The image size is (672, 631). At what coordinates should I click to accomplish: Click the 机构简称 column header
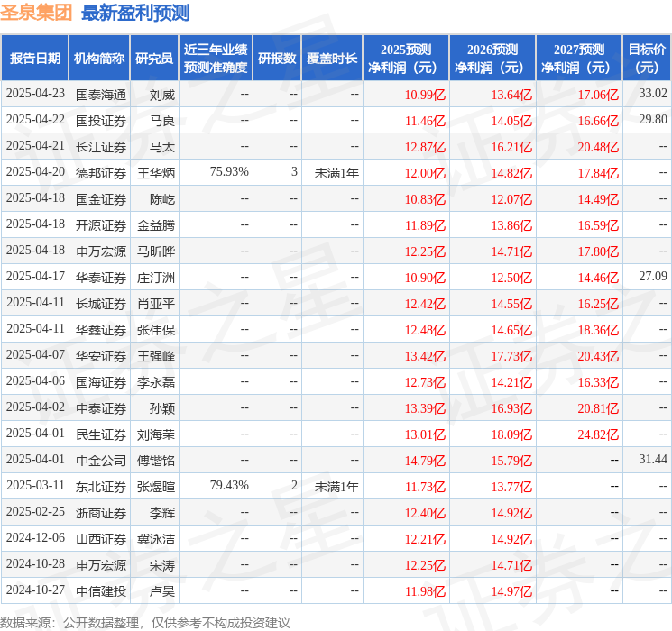pyautogui.click(x=99, y=58)
